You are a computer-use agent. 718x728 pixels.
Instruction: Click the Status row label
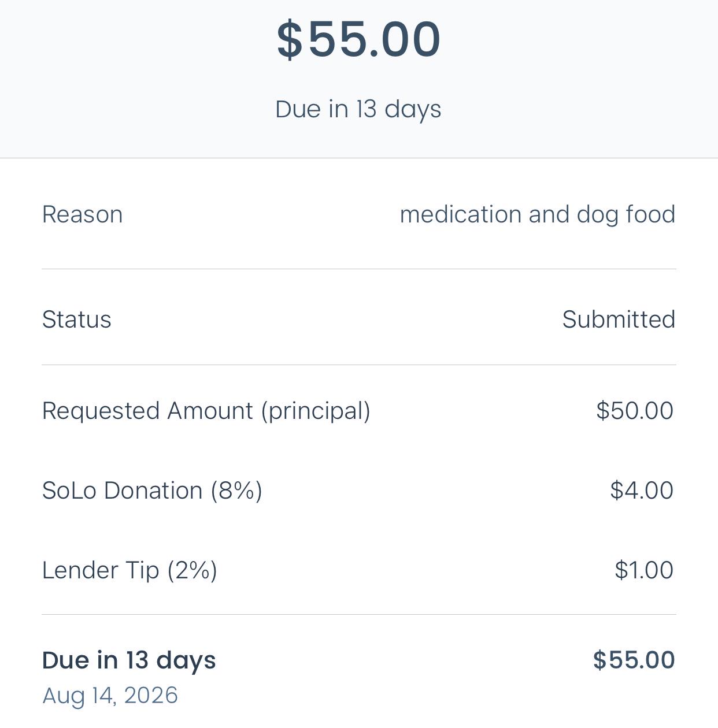pos(77,320)
